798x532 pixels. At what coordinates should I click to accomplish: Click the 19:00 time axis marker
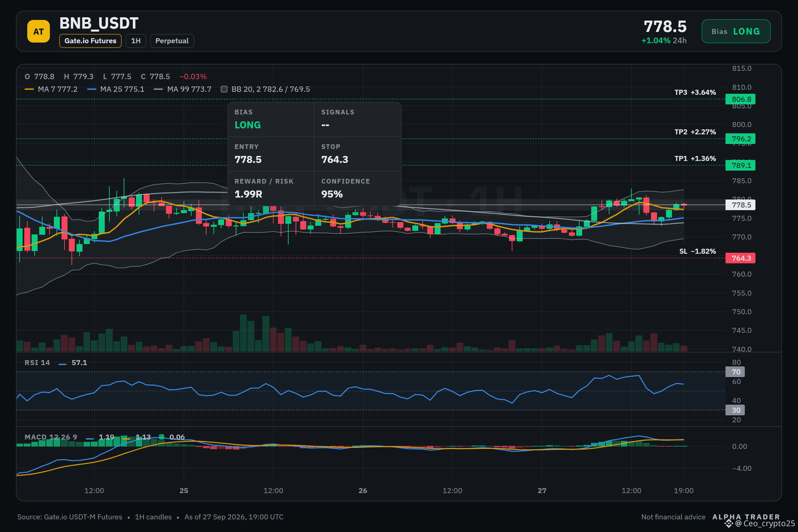[683, 490]
